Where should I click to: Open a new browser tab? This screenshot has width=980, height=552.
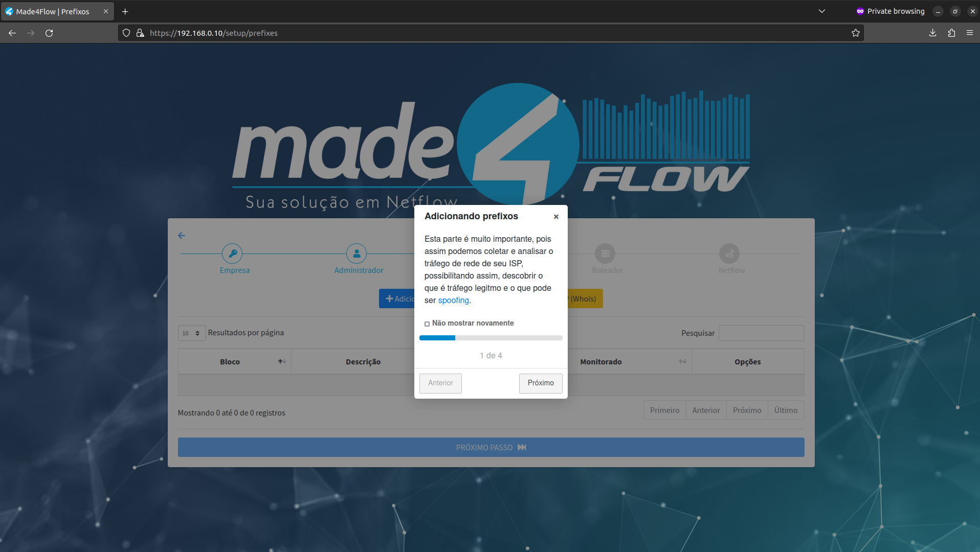click(x=125, y=11)
